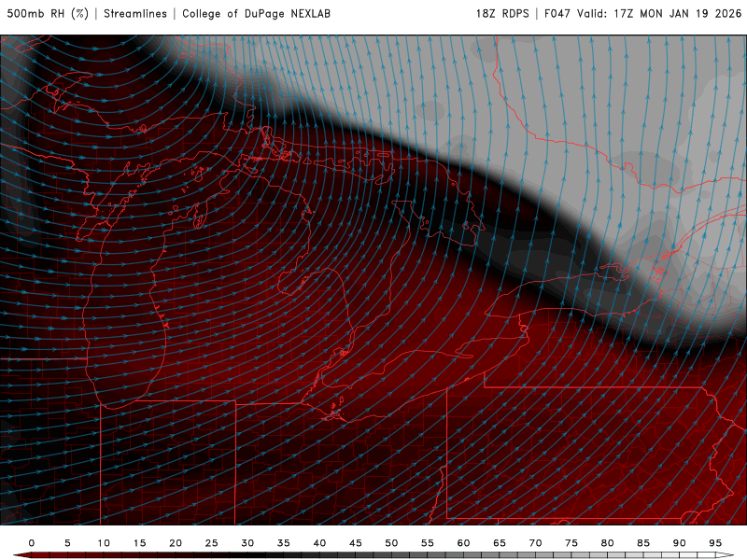Image resolution: width=747 pixels, height=560 pixels.
Task: Click the "35" value on the color scale
Action: (284, 543)
